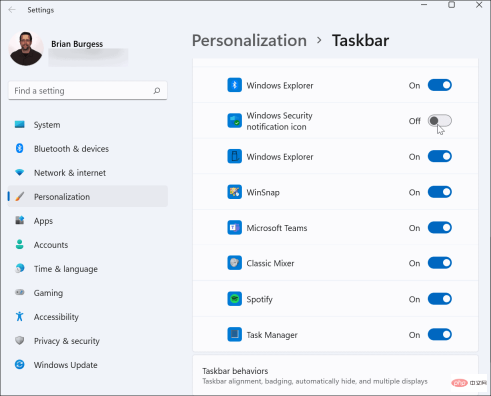Image resolution: width=491 pixels, height=396 pixels.
Task: Click the 'Windows Security notification icon' label
Action: click(279, 121)
